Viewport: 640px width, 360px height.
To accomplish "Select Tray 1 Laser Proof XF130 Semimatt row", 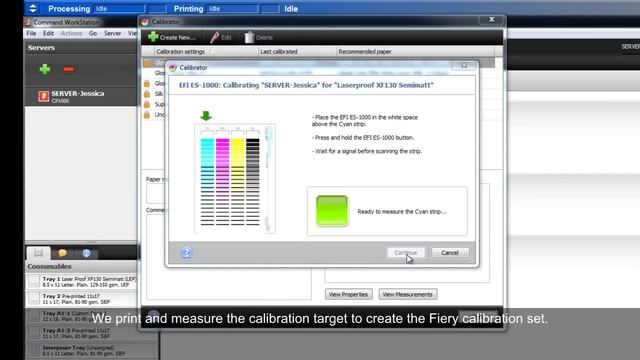I will coord(82,282).
